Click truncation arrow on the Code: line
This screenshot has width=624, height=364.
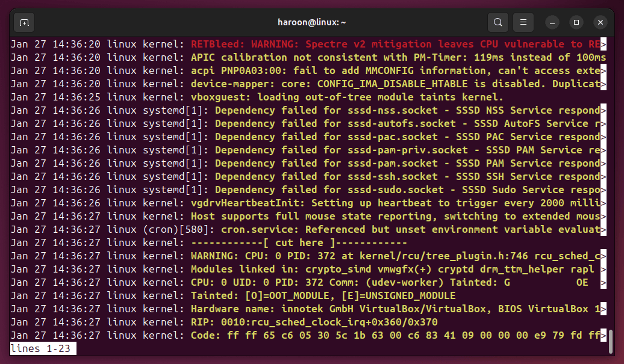(x=604, y=335)
